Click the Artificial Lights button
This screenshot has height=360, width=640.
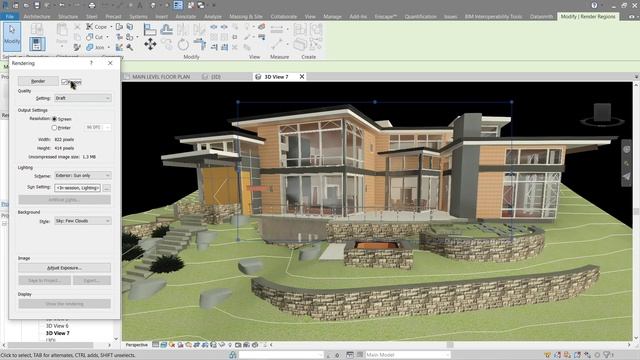64,200
